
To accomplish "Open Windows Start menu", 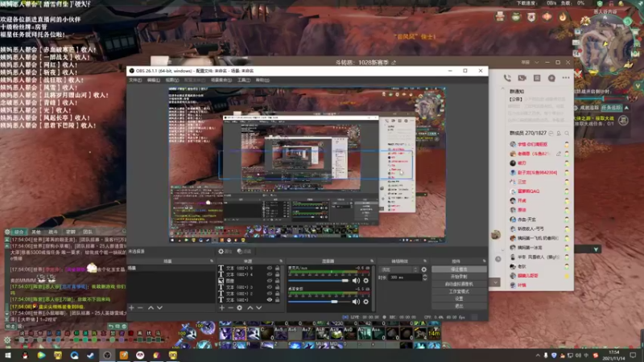I will (x=8, y=355).
